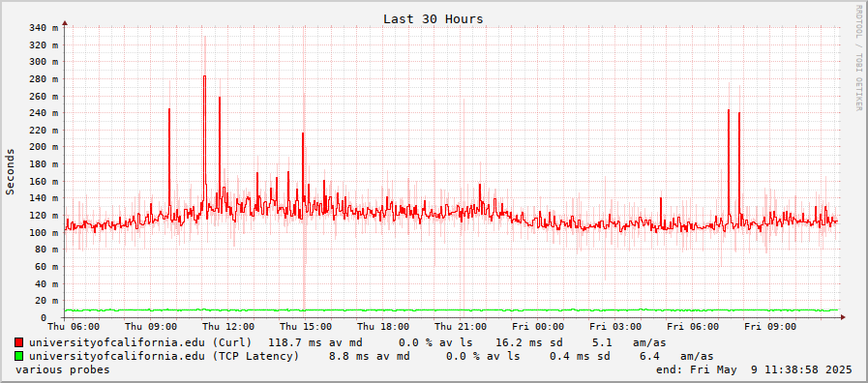Click the 'Thu 18:00' x-axis label

[x=383, y=327]
